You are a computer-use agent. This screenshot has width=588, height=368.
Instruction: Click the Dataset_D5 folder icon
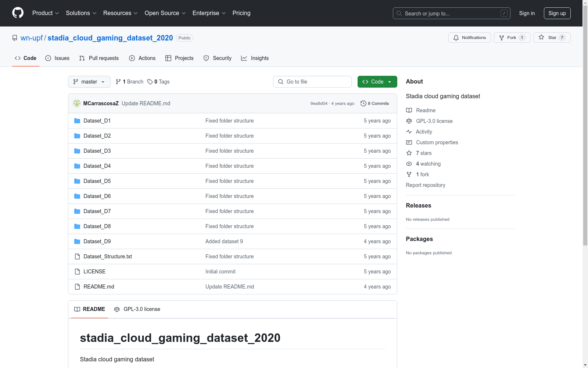click(77, 181)
